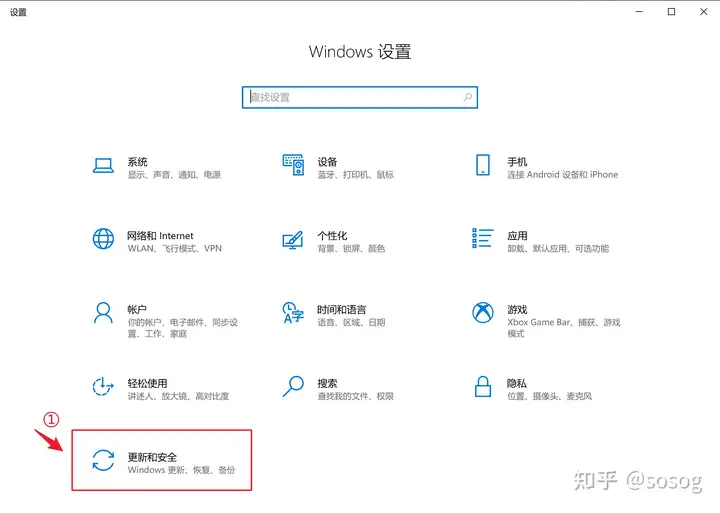Open the 系统 laptop icon
The height and width of the screenshot is (513, 720).
tap(103, 165)
